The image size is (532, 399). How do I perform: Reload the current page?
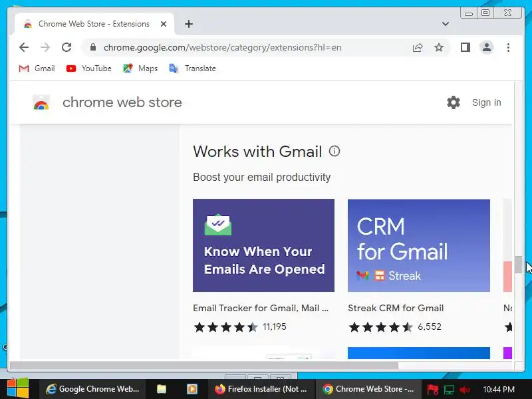click(x=66, y=47)
